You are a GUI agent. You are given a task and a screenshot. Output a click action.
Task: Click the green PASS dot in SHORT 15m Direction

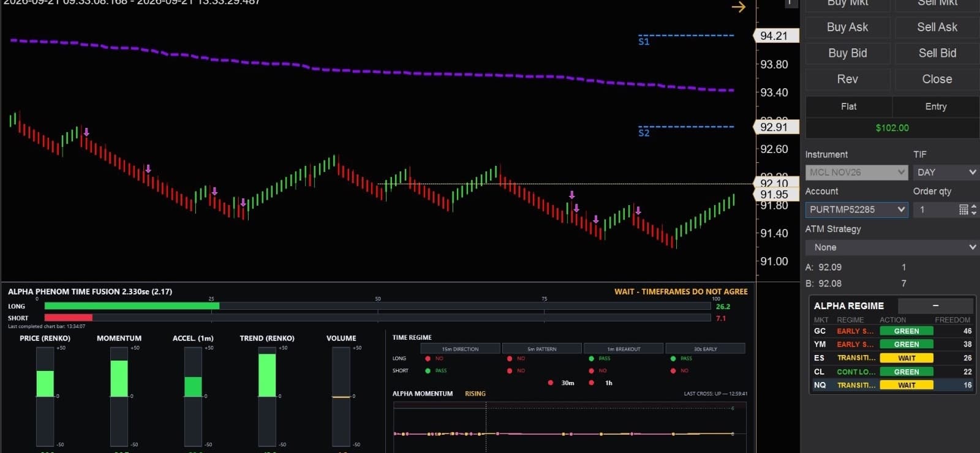(x=428, y=370)
